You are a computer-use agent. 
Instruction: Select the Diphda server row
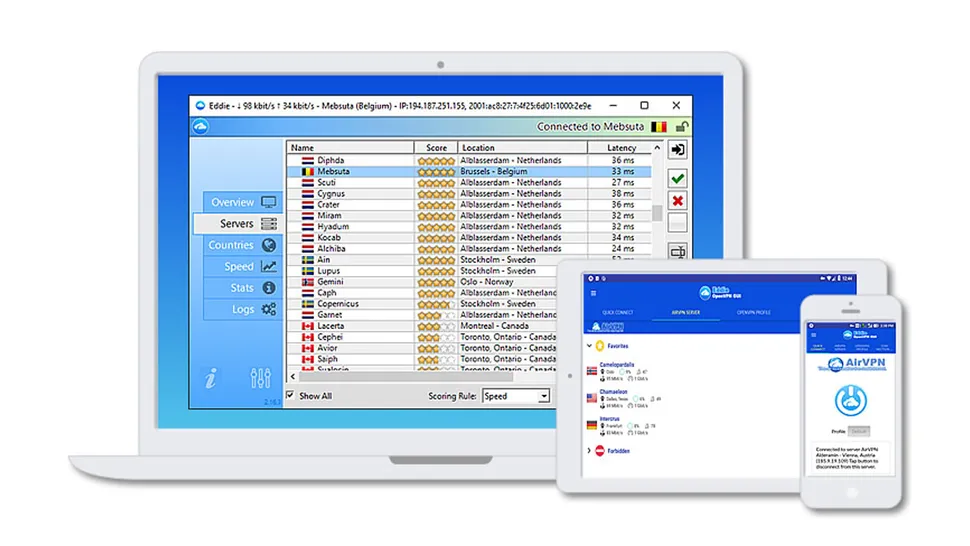click(x=469, y=160)
